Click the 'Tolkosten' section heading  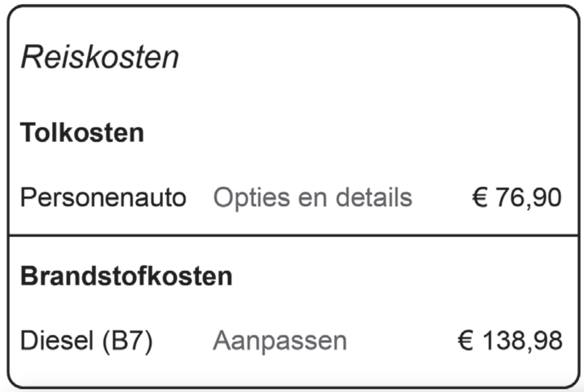coord(82,133)
